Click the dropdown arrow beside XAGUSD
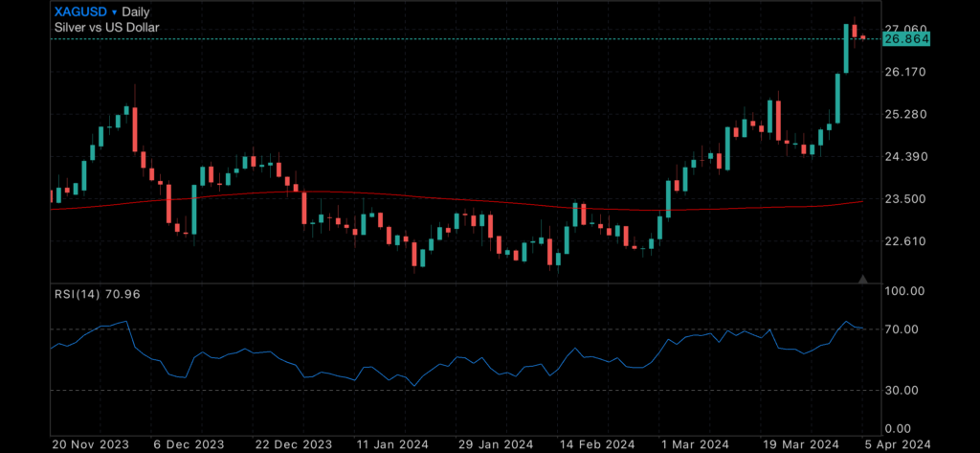The width and height of the screenshot is (980, 453). pos(115,12)
